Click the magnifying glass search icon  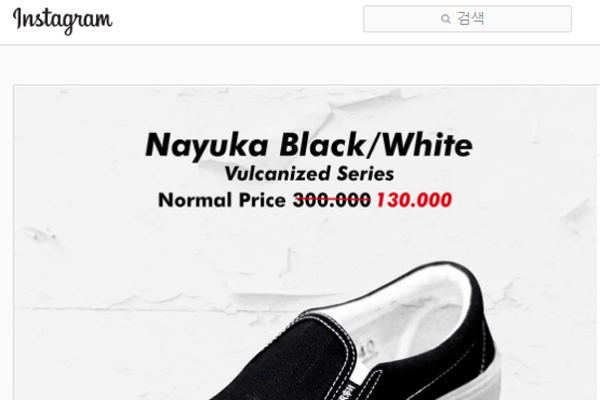coord(445,19)
